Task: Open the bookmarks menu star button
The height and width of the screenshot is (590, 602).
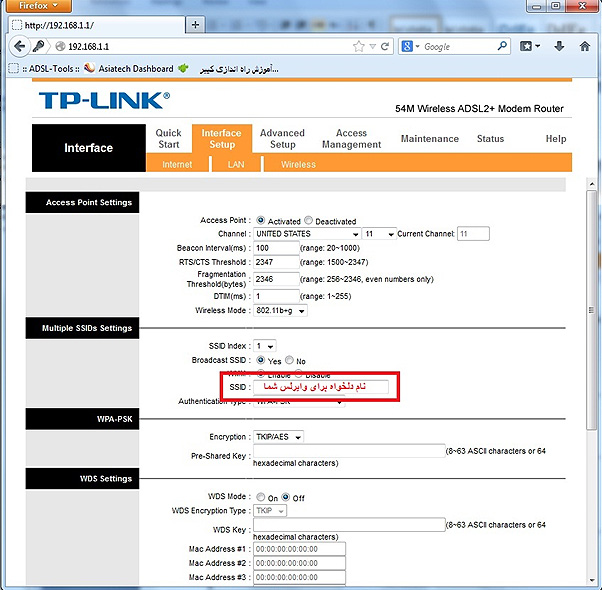Action: [530, 46]
